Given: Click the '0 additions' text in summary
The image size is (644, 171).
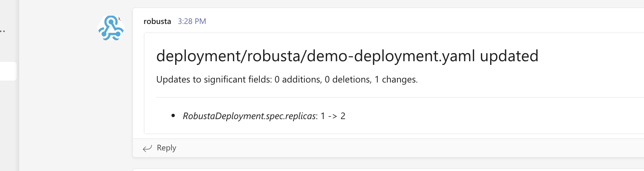Looking at the screenshot, I should (298, 80).
